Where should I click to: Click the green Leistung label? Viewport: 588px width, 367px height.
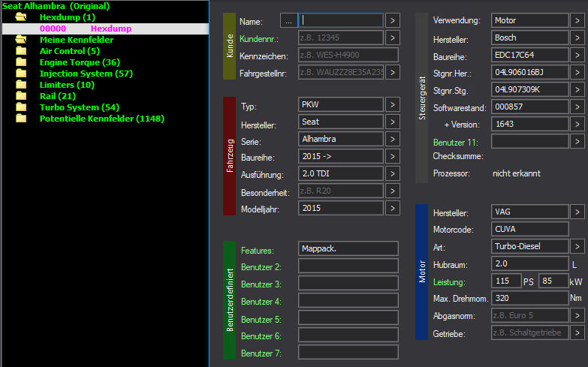coord(449,282)
